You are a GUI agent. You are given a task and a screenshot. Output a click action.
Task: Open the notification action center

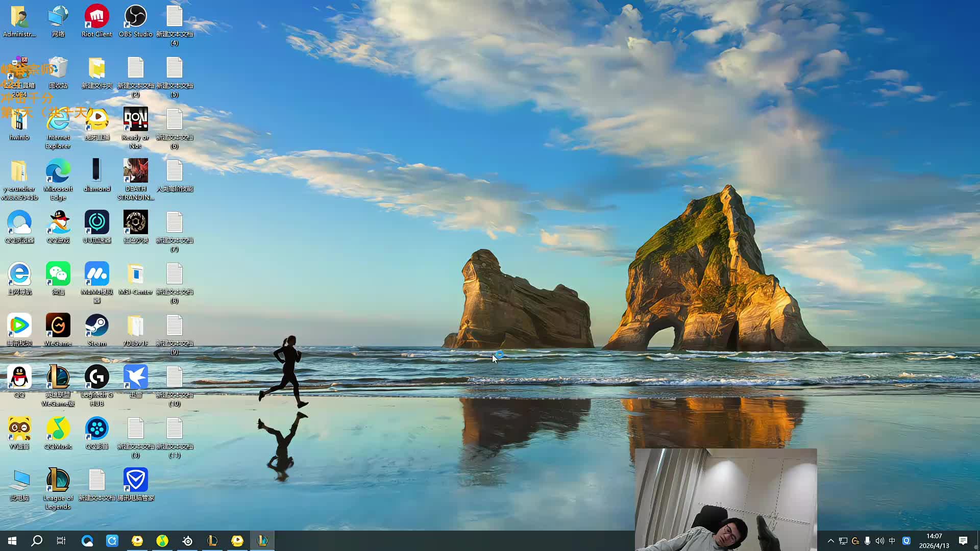(x=963, y=541)
